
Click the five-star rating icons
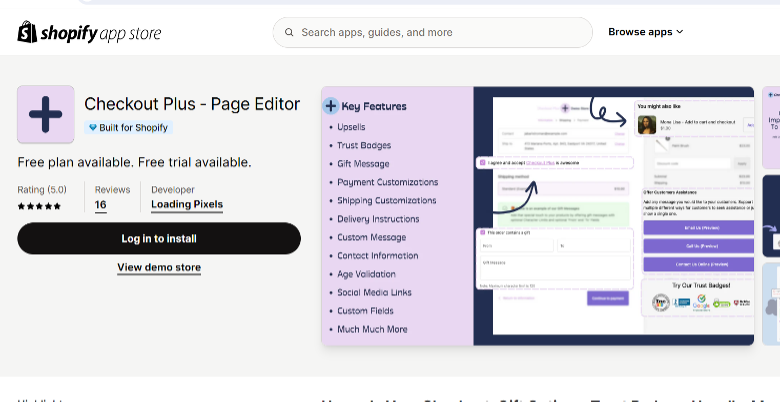[39, 206]
